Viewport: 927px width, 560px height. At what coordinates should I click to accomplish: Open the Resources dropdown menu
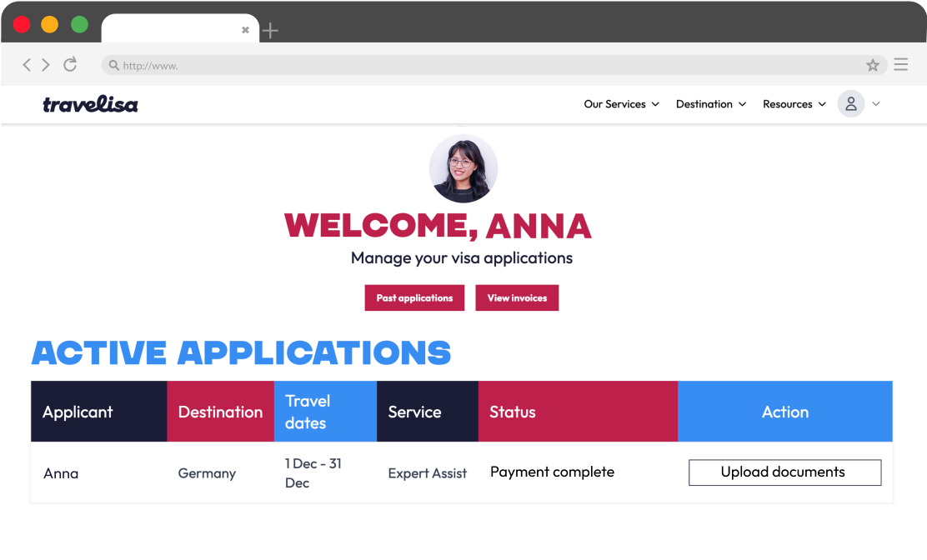pyautogui.click(x=794, y=104)
